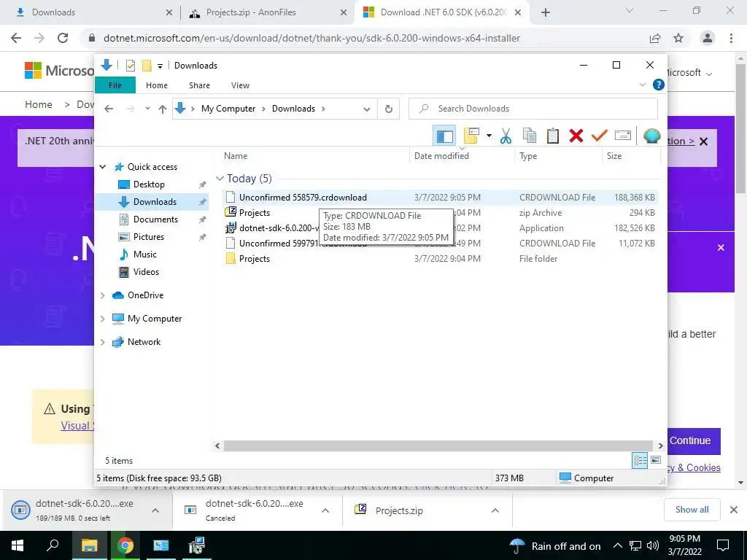Close the Chrome downloads bar

pos(734,510)
